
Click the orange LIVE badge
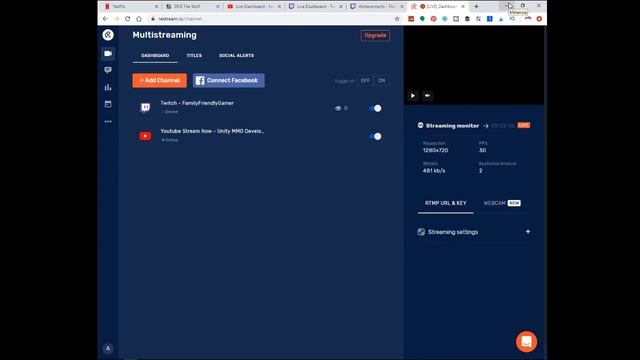click(x=524, y=125)
